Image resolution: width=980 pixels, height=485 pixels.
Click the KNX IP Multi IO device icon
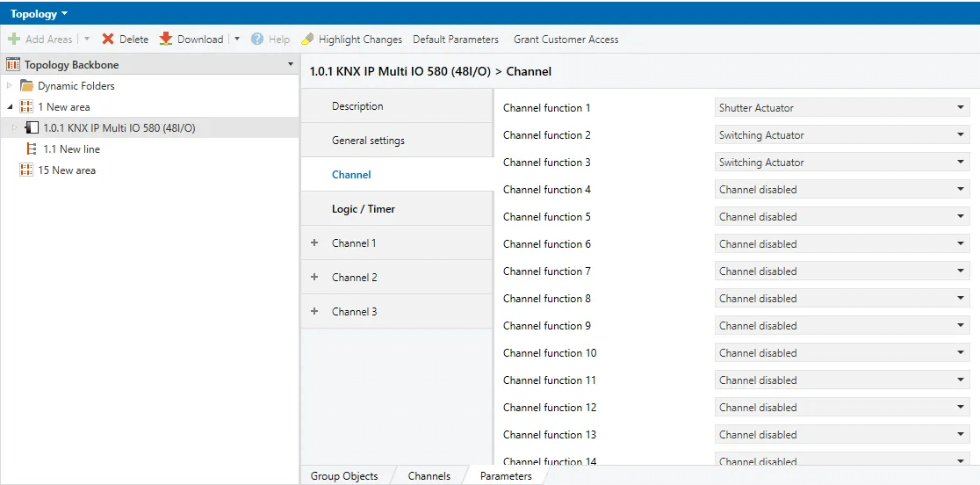click(32, 128)
